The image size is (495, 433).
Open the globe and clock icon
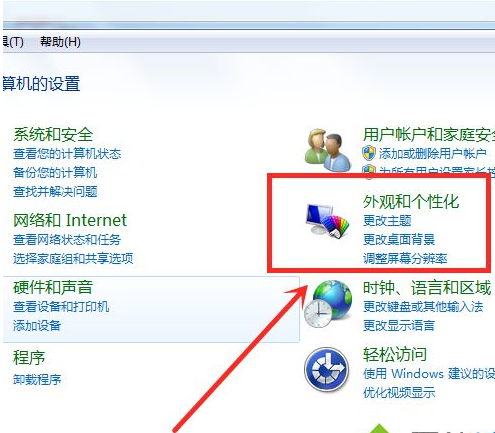coord(328,304)
